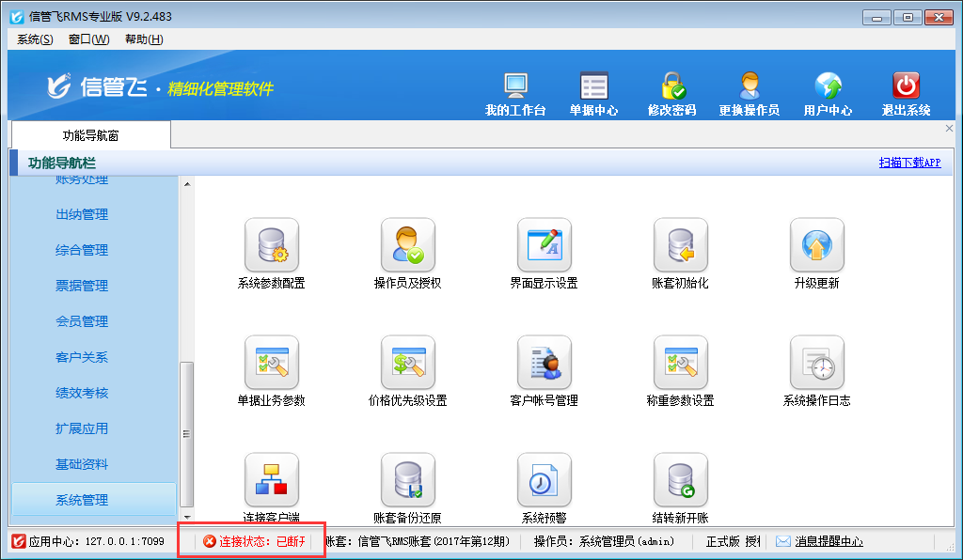This screenshot has width=963, height=560.
Task: Click the sidebar vertical scrollbar
Action: pyautogui.click(x=186, y=432)
